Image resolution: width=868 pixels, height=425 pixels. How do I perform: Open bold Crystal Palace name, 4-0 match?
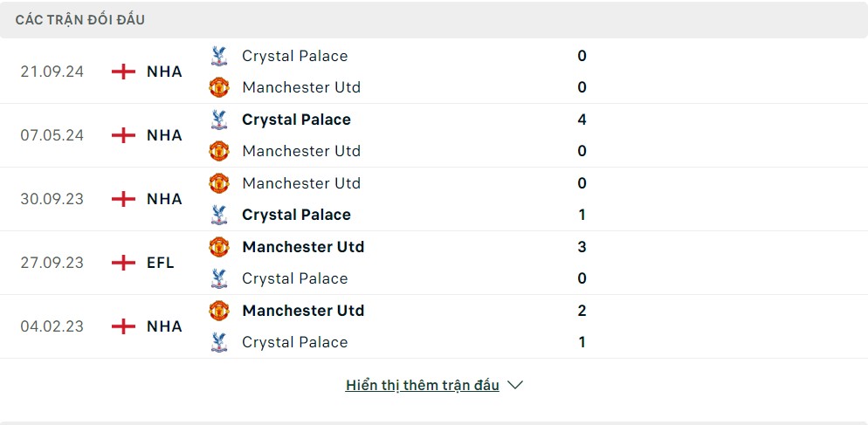click(x=296, y=120)
